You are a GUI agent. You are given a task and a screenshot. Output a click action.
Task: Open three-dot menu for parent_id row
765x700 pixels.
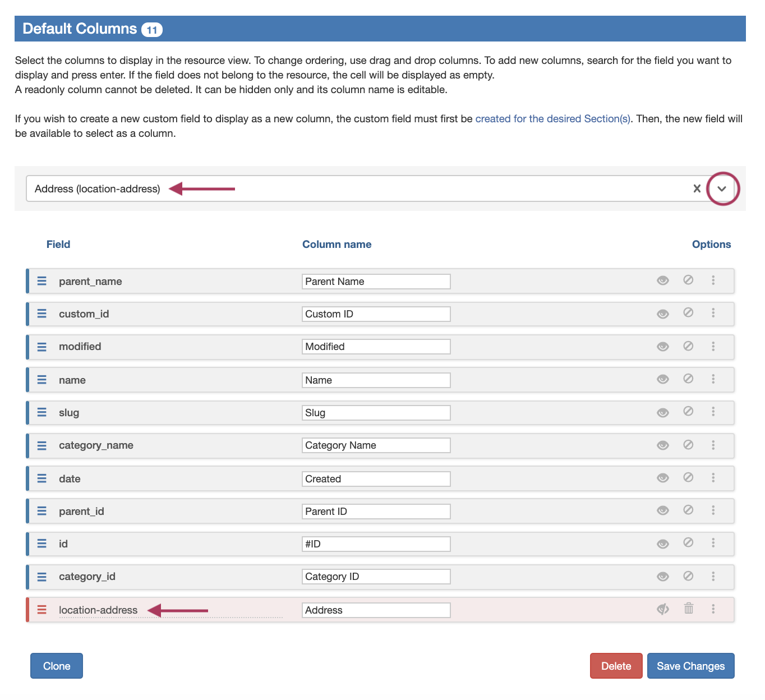click(713, 510)
